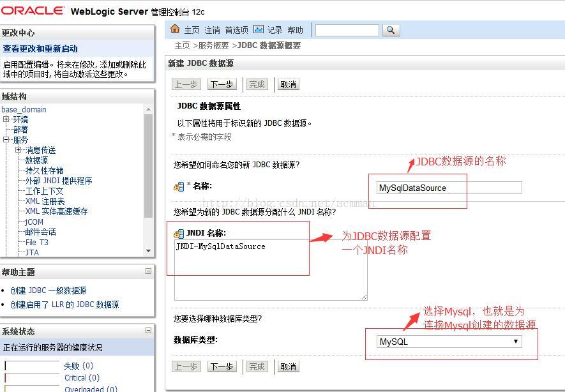Click the 主页 breadcrumb link

point(183,45)
